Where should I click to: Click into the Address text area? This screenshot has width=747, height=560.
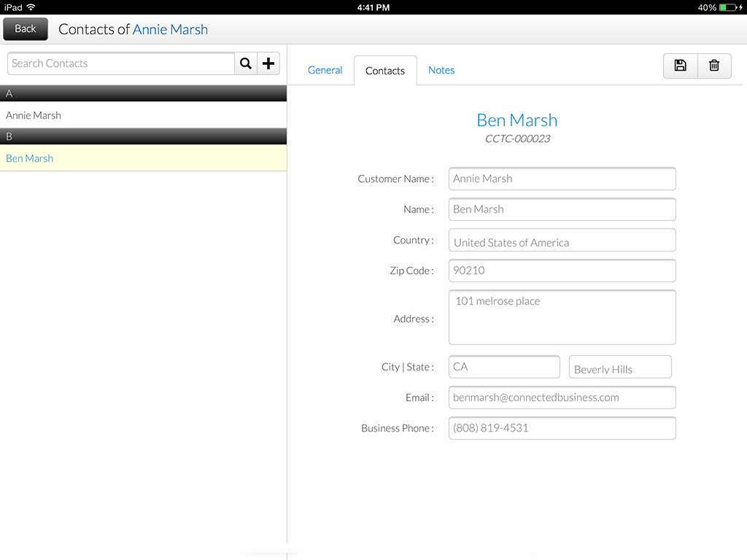click(562, 317)
